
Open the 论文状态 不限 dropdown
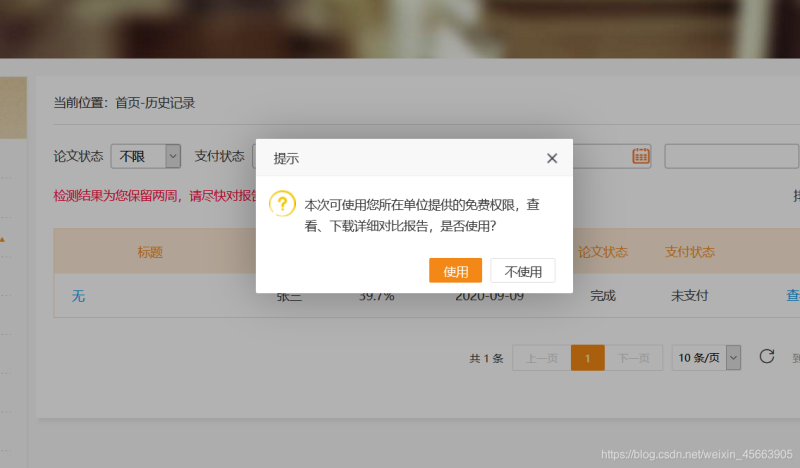[146, 156]
